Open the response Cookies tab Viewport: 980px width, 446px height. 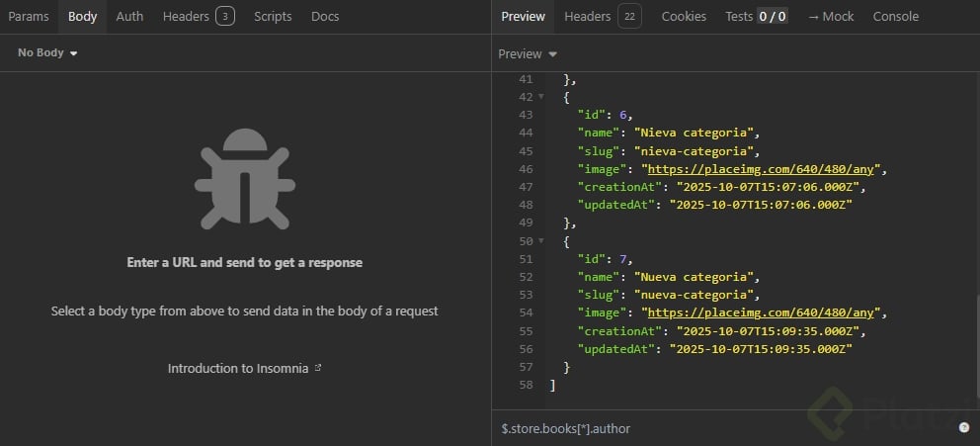pyautogui.click(x=684, y=16)
